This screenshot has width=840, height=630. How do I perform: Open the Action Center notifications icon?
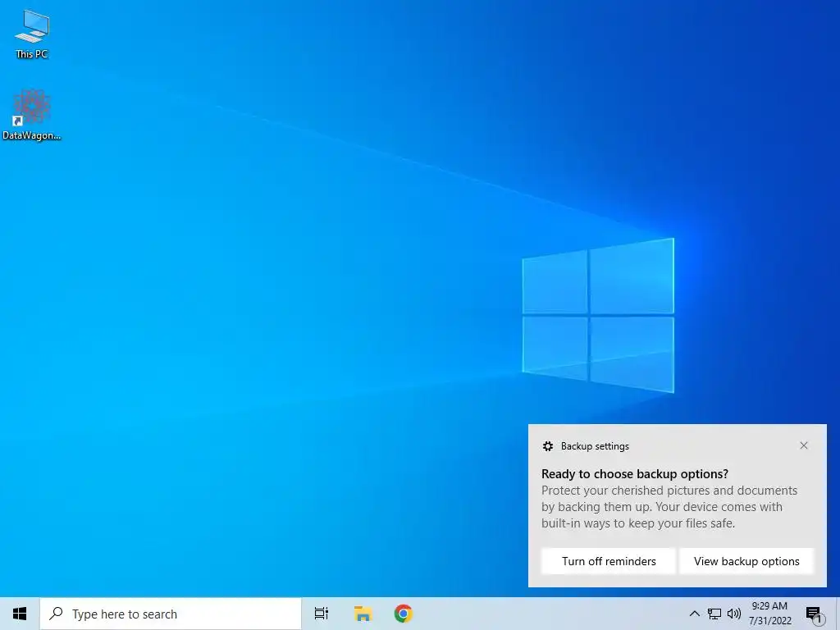(x=814, y=614)
